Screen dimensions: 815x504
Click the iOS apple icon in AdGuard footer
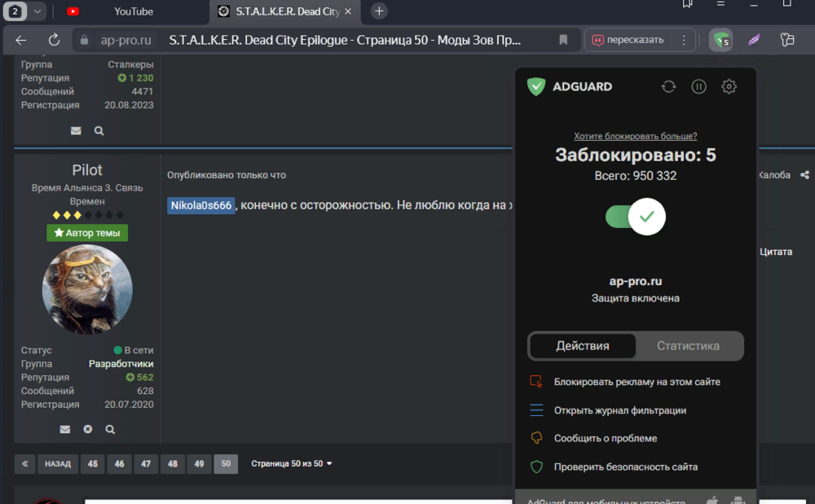click(x=712, y=501)
